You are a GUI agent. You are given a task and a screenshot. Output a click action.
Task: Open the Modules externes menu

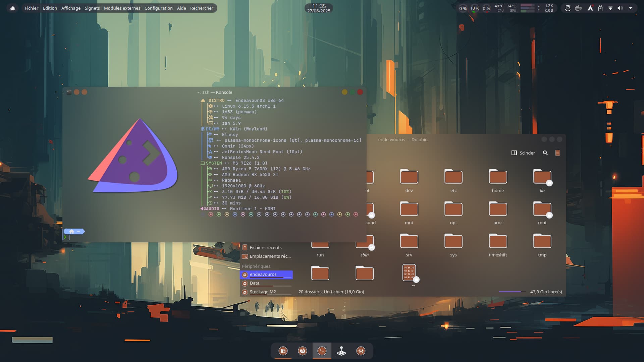122,8
